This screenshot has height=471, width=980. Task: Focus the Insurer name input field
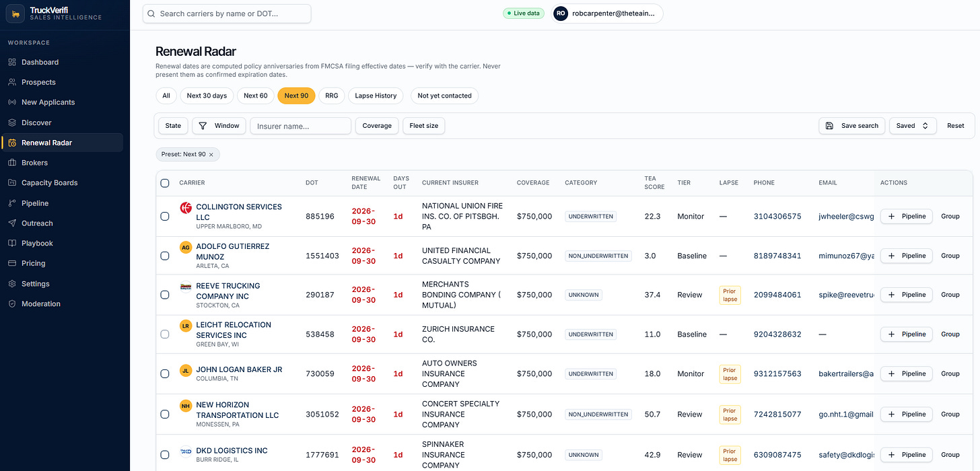301,126
